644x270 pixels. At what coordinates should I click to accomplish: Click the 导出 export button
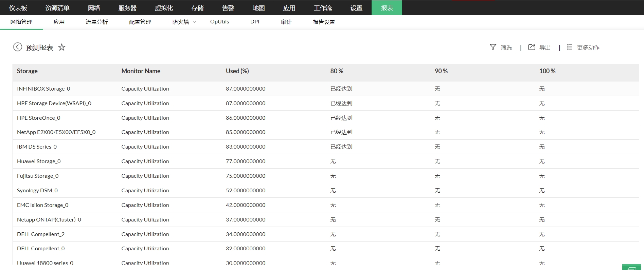(545, 47)
